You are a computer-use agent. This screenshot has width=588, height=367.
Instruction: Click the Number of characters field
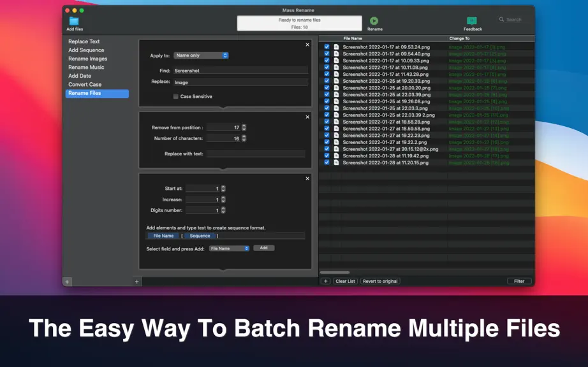tap(223, 138)
